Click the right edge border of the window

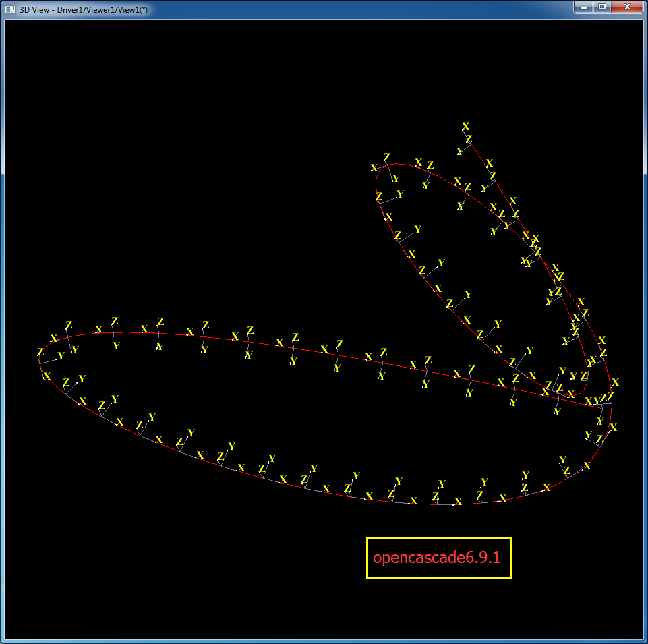click(645, 337)
